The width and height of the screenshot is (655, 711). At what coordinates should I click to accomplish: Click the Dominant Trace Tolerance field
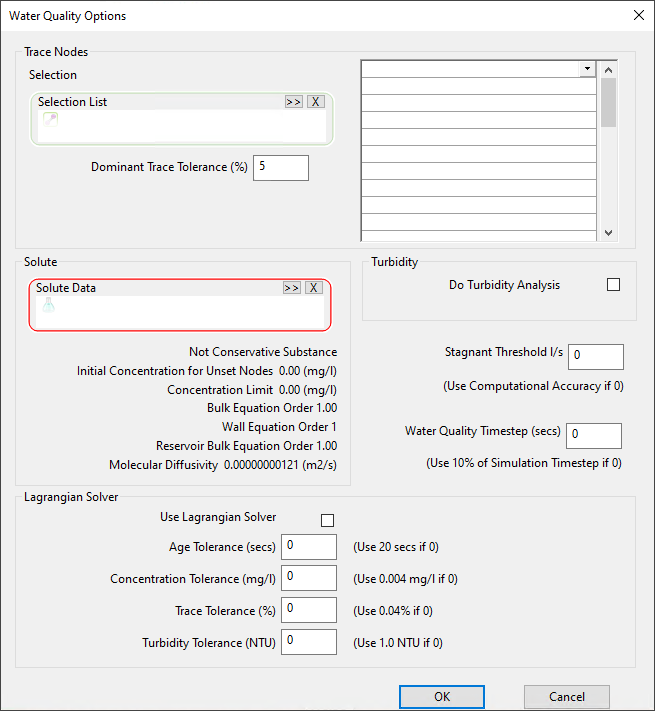point(281,168)
